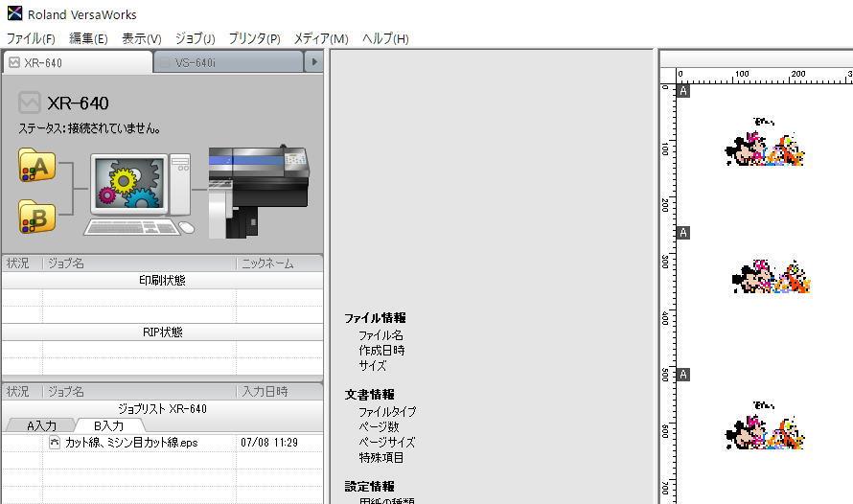Open the プリンタ(P) menu

254,38
